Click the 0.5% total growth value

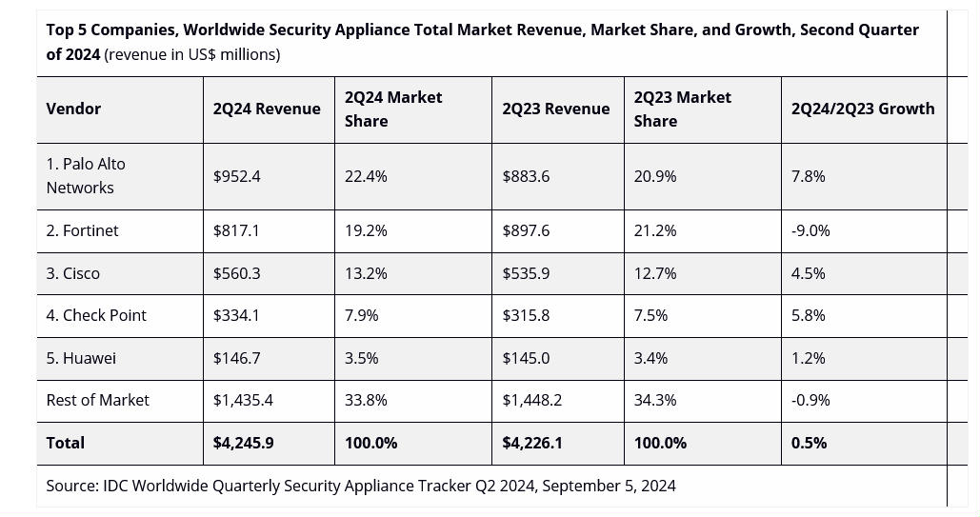pos(809,443)
